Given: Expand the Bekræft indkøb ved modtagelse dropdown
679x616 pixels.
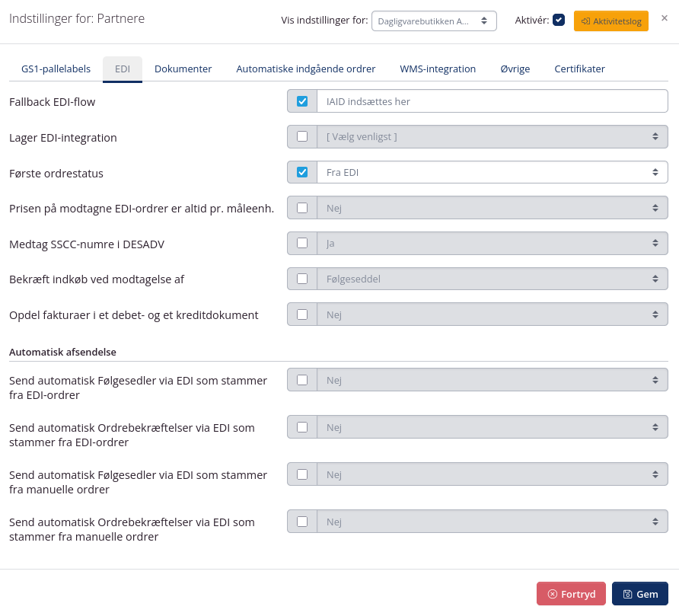Looking at the screenshot, I should pos(492,279).
